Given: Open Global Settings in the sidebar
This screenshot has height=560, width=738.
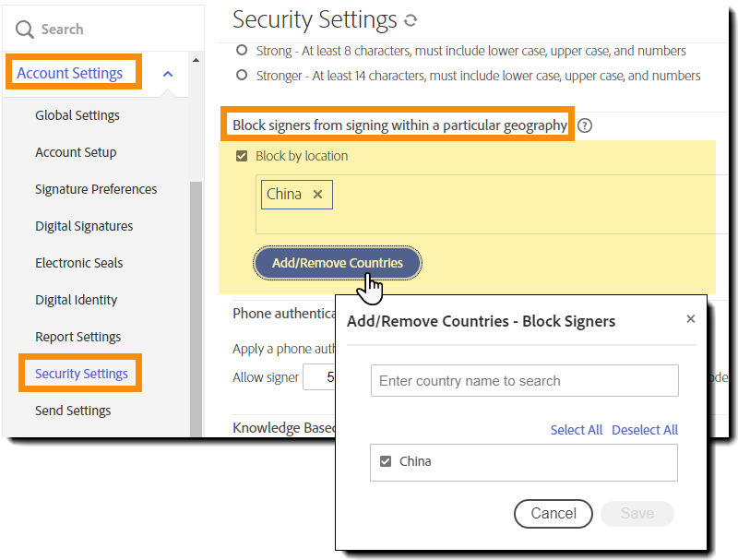Looking at the screenshot, I should pyautogui.click(x=77, y=115).
